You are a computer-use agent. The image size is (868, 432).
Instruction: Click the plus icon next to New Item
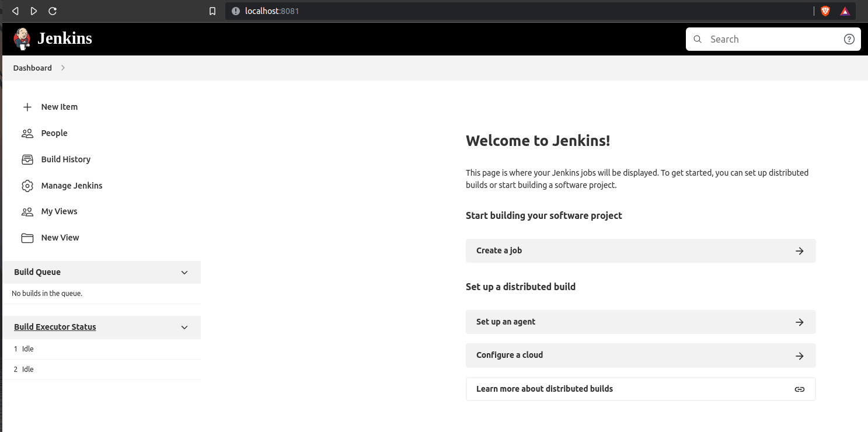pyautogui.click(x=27, y=107)
